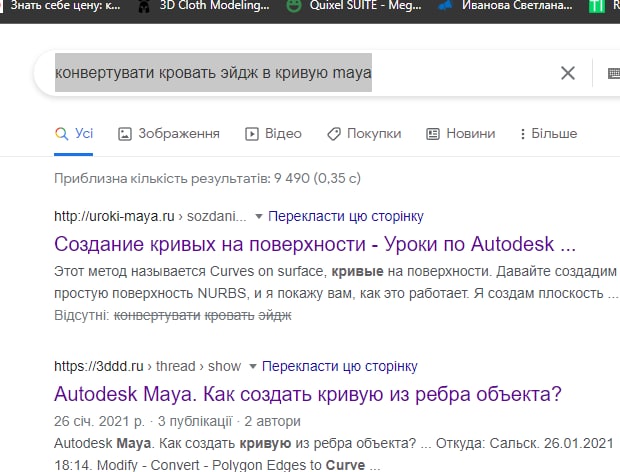Open dropdown arrow next to uroki-maya.ru
Image resolution: width=620 pixels, height=472 pixels.
click(x=259, y=216)
